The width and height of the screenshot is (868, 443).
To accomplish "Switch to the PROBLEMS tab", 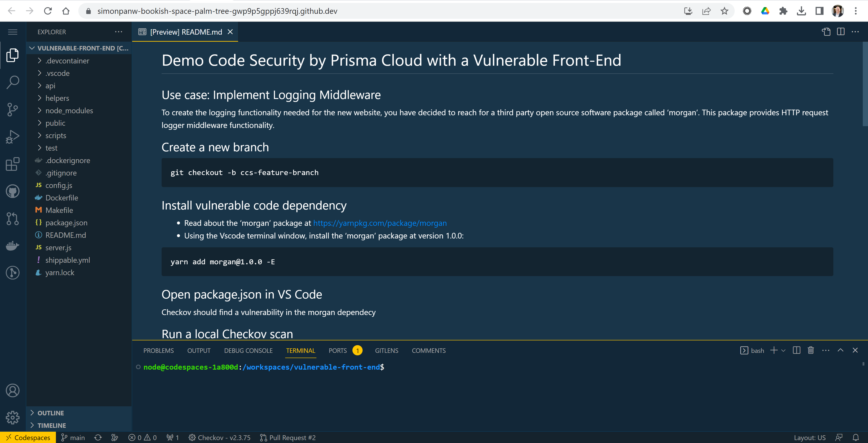I will [158, 351].
